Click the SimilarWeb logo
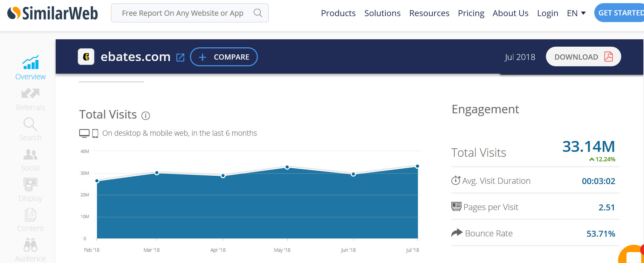 [53, 13]
